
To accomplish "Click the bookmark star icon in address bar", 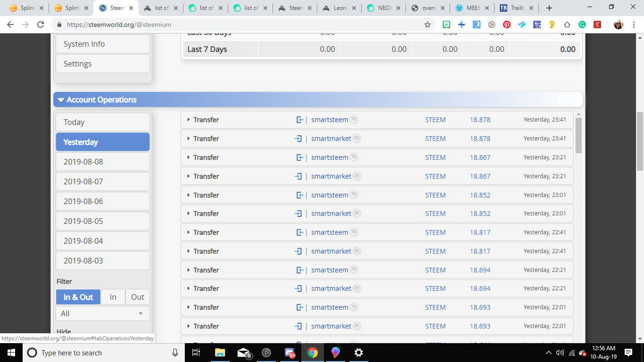I will pos(427,25).
